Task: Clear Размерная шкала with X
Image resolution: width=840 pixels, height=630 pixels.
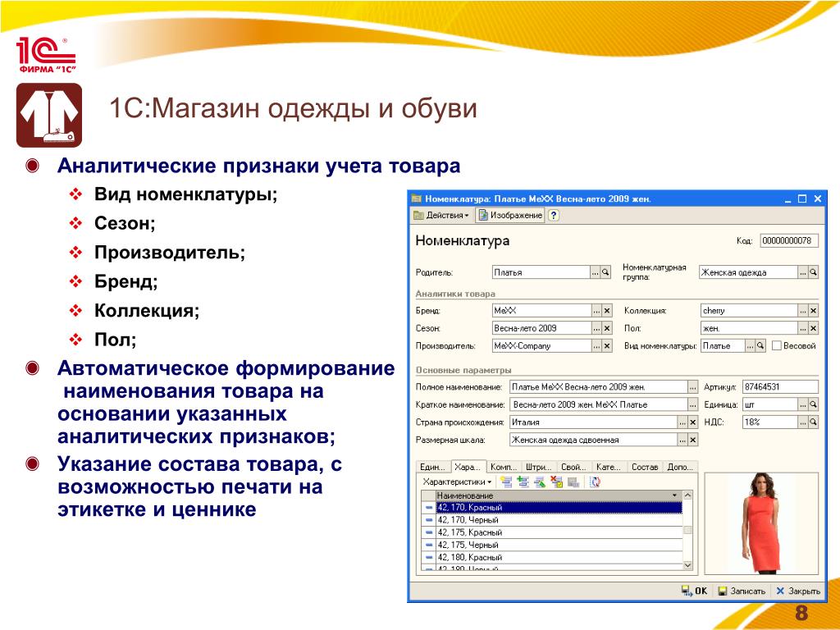Action: (x=692, y=440)
